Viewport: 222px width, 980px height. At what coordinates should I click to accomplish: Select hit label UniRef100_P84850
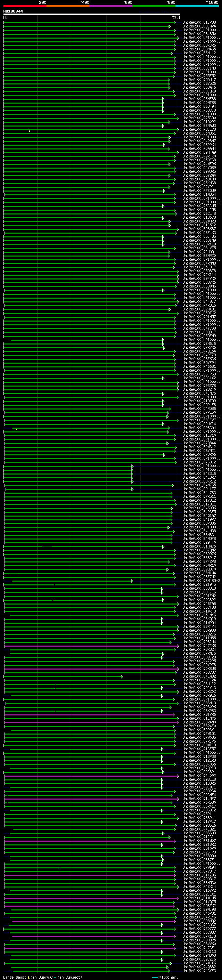[199, 34]
